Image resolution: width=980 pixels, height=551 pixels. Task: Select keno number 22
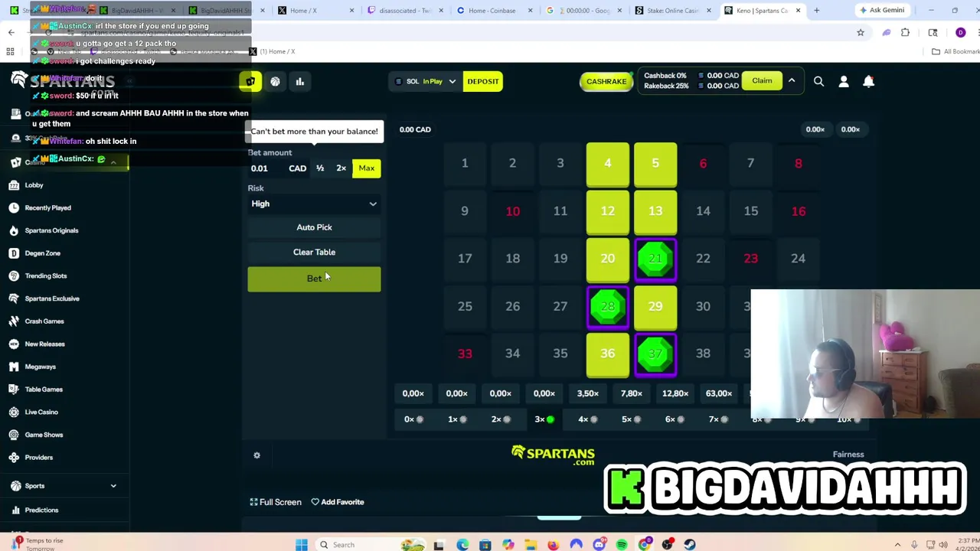coord(703,259)
